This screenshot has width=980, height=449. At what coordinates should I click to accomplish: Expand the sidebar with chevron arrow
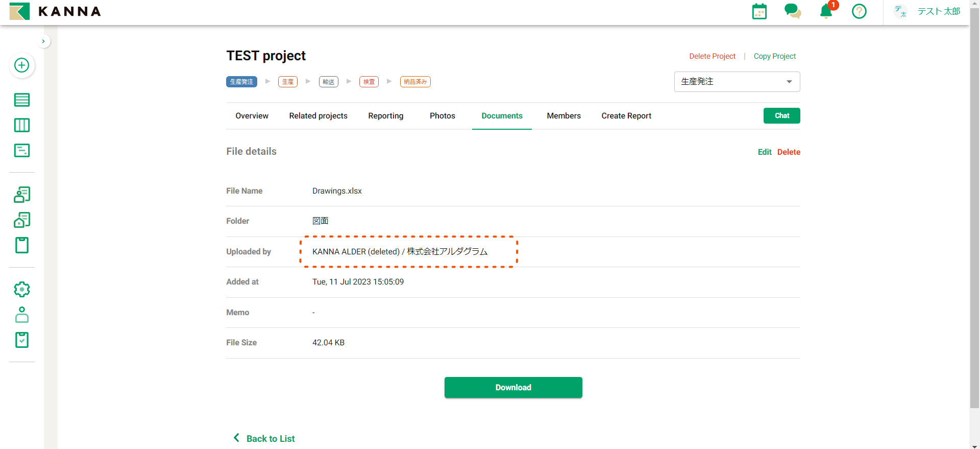pyautogui.click(x=43, y=41)
